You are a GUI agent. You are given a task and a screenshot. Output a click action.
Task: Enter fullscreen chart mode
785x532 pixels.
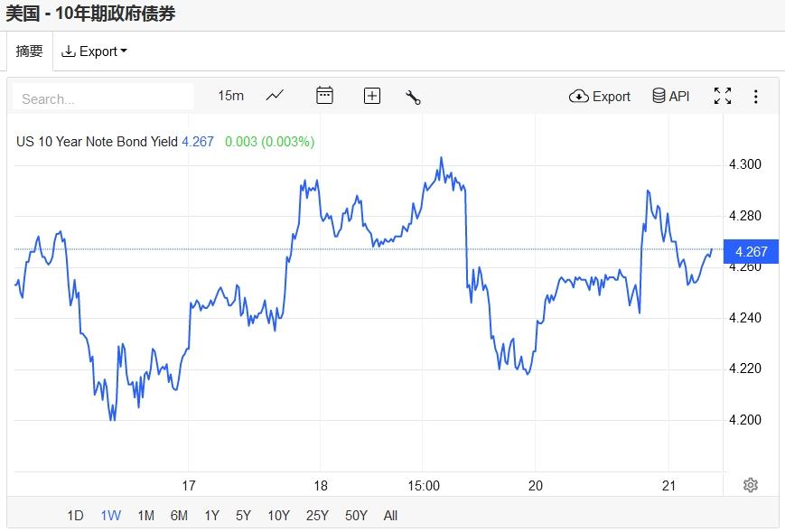(x=723, y=96)
